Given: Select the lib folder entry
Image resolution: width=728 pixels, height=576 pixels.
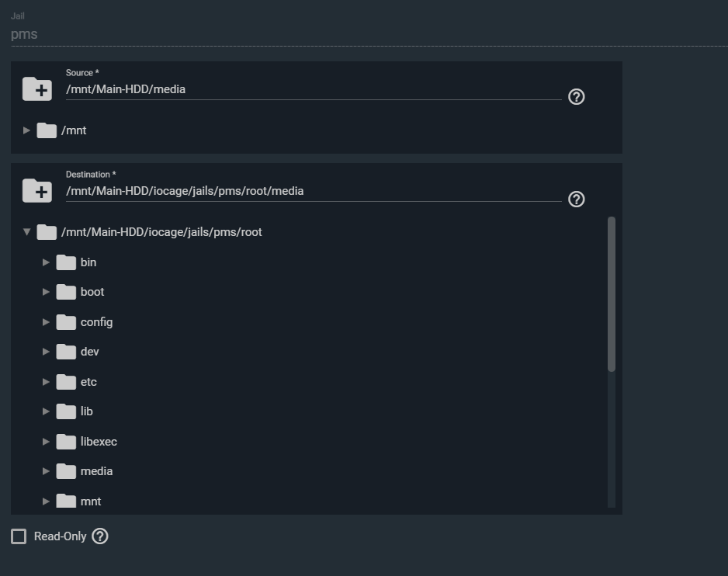Looking at the screenshot, I should (x=86, y=411).
